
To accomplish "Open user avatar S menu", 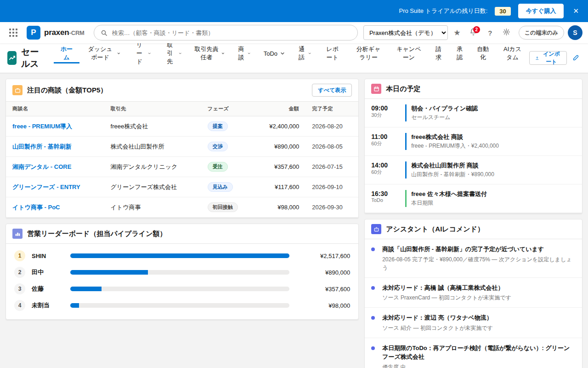I will point(575,33).
